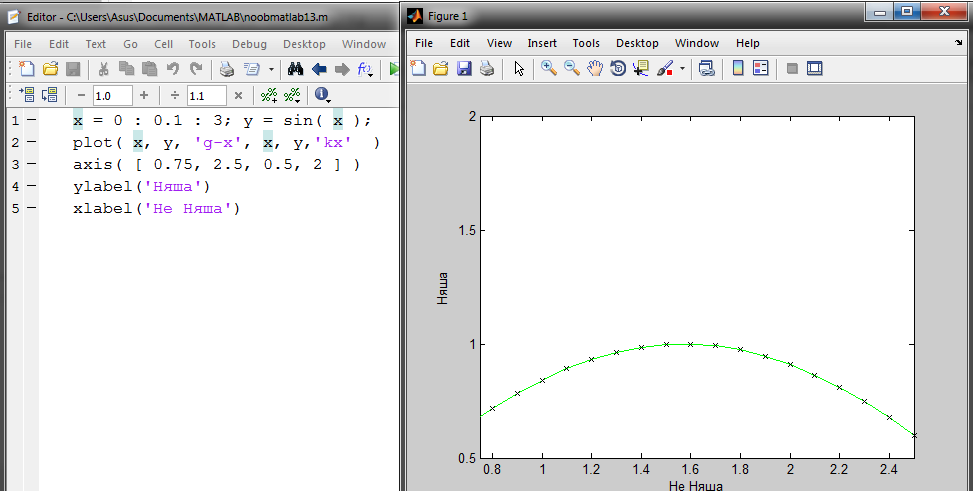Click the xlabel('Не Няша') code line
This screenshot has height=491, width=973.
(x=156, y=209)
